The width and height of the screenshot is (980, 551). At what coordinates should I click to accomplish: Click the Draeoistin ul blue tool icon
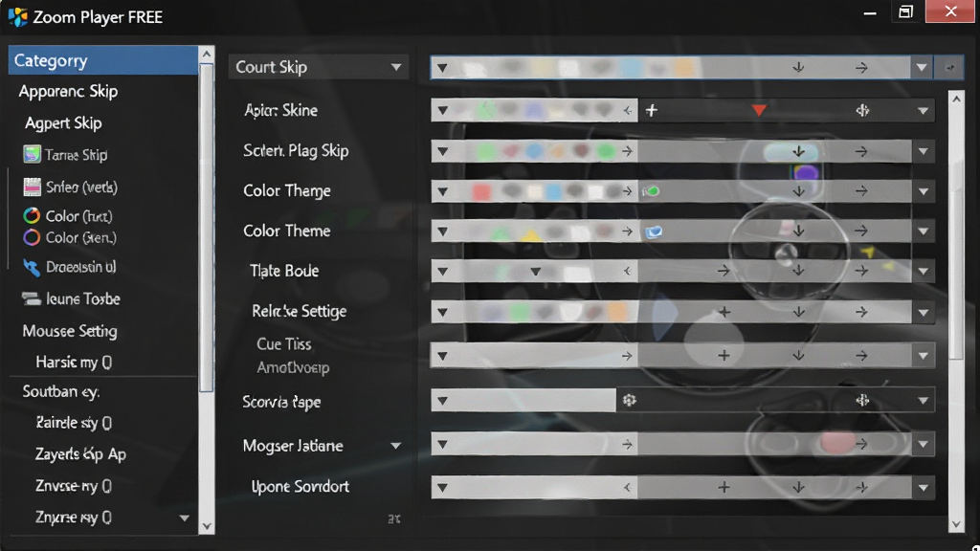click(x=32, y=268)
